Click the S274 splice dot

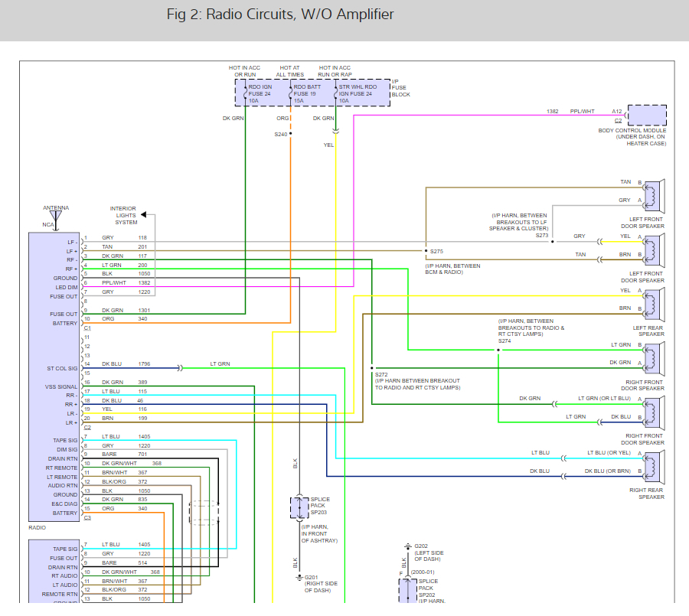click(x=498, y=350)
